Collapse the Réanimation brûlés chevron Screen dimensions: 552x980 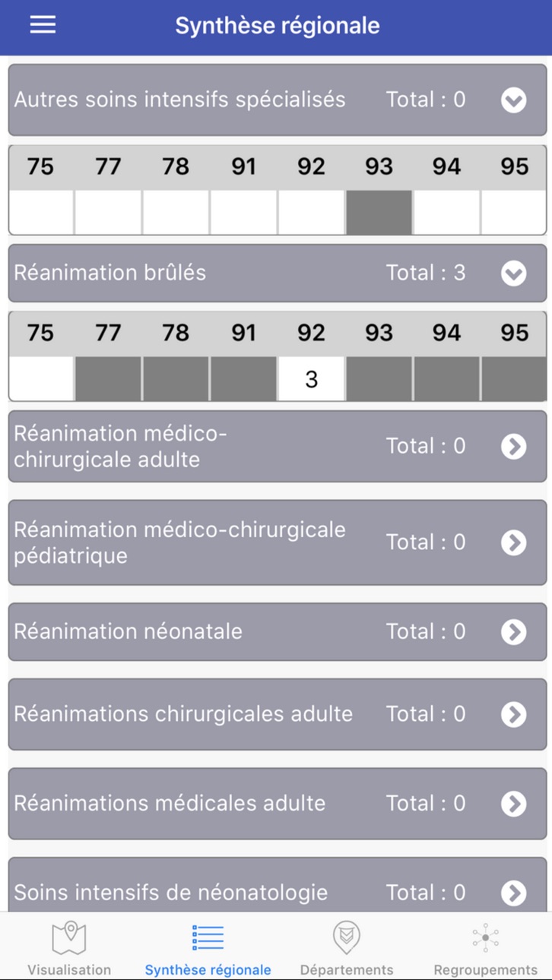tap(514, 273)
